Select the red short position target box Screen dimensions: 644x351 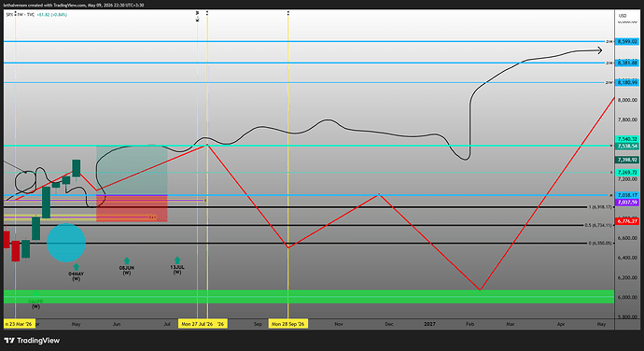pos(132,209)
